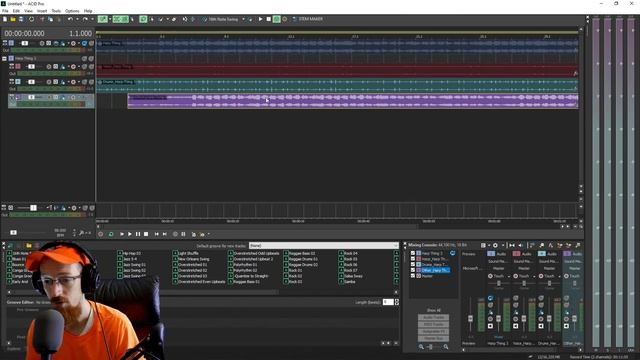The image size is (640, 360).
Task: Adjust the Preview channel volume fader
Action: (x=470, y=318)
